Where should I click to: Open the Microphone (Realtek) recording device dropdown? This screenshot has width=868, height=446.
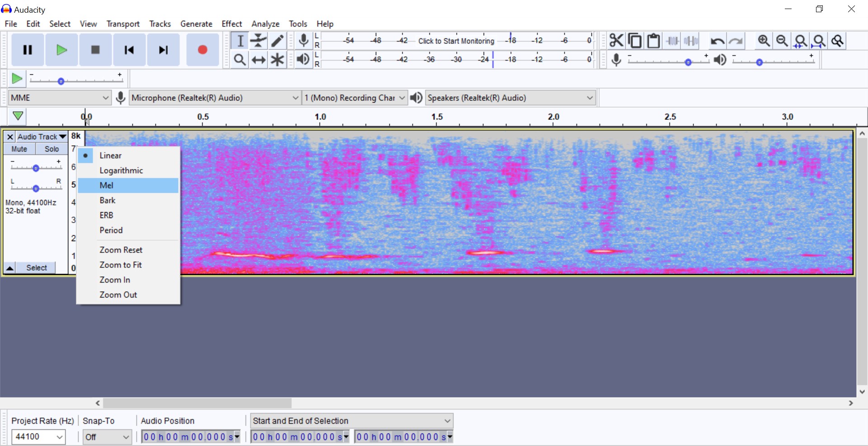point(216,98)
